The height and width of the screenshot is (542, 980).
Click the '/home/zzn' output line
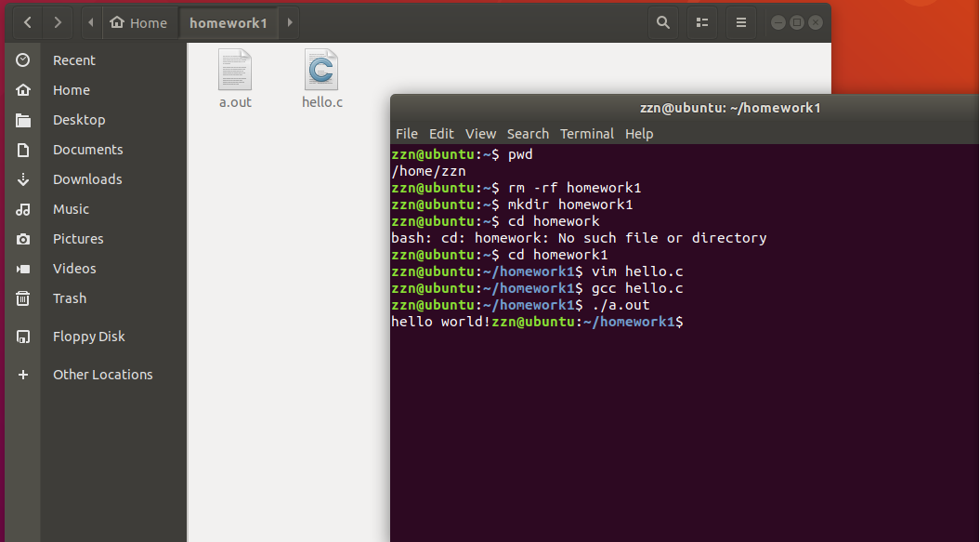(x=428, y=171)
